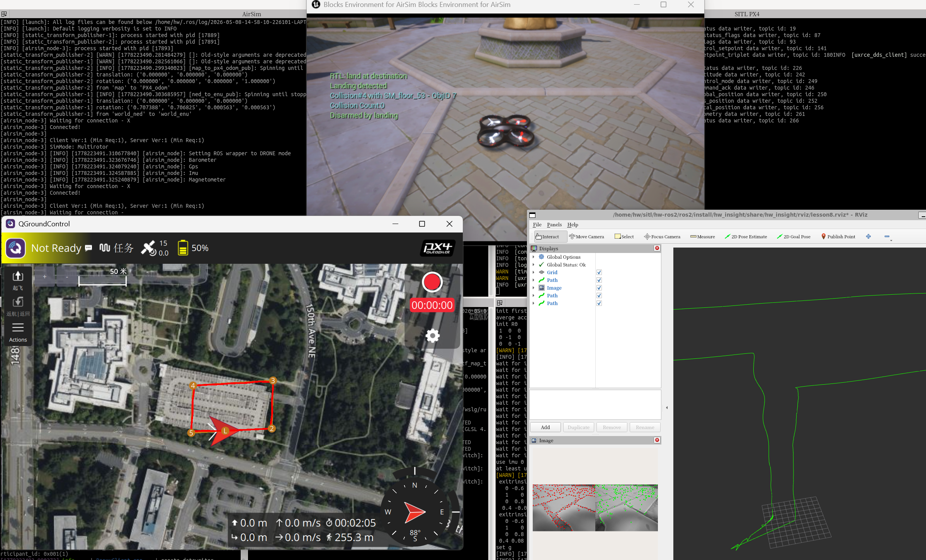Click the PX4 autopilot logo
This screenshot has height=560, width=926.
click(437, 248)
